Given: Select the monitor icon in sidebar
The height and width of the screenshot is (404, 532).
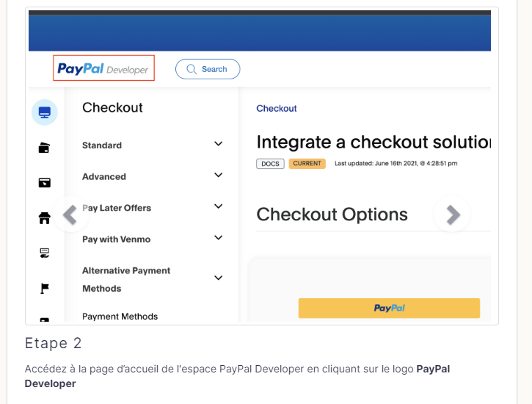Looking at the screenshot, I should pos(44,112).
